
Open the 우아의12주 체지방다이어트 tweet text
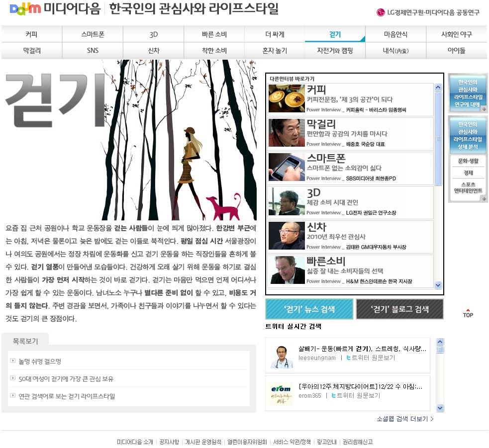tap(361, 386)
